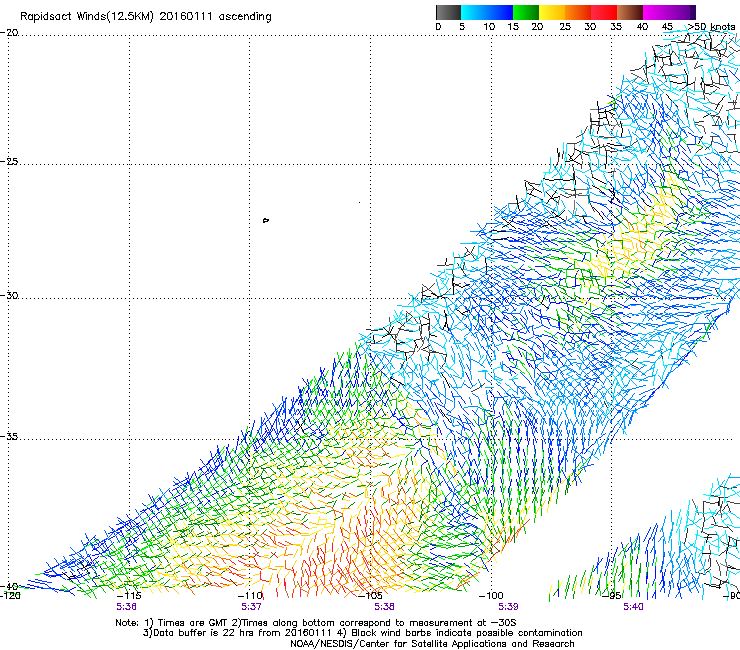Click the -20 latitude axis label

(x=9, y=33)
